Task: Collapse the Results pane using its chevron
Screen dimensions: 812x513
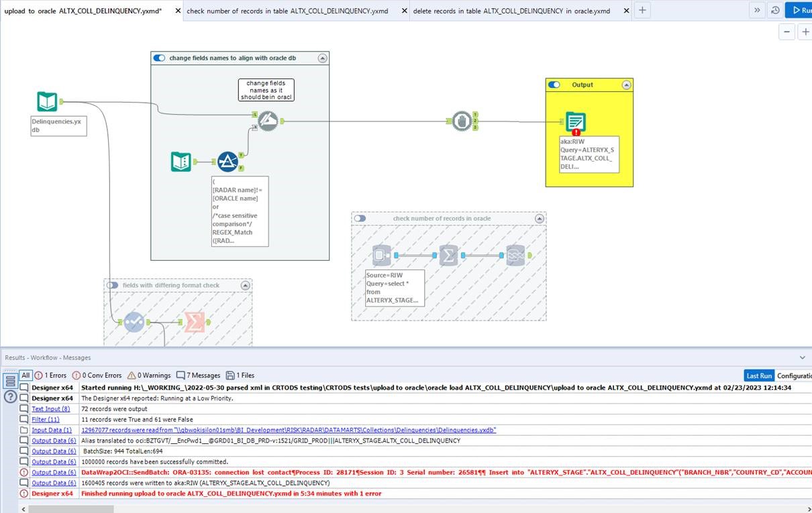Action: coord(802,357)
